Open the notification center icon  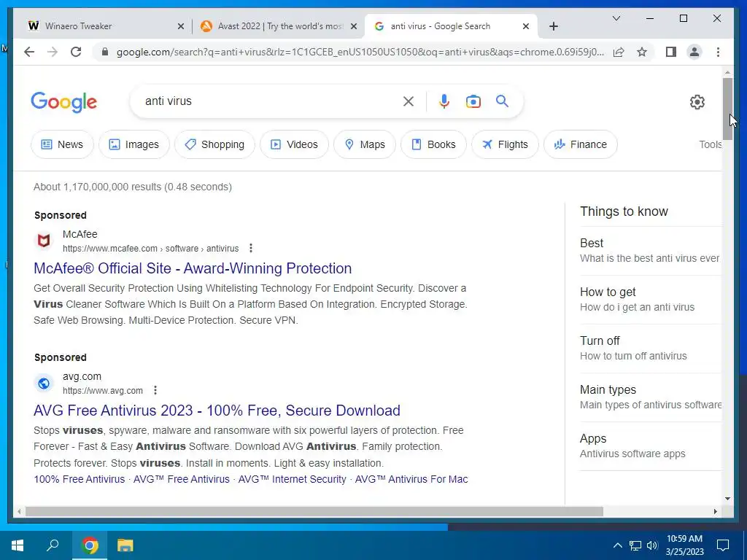click(723, 545)
